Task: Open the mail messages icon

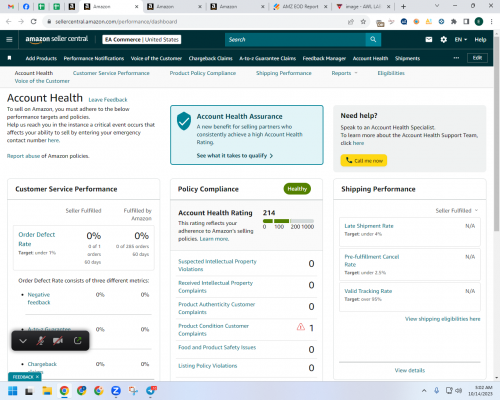Action: 429,39
